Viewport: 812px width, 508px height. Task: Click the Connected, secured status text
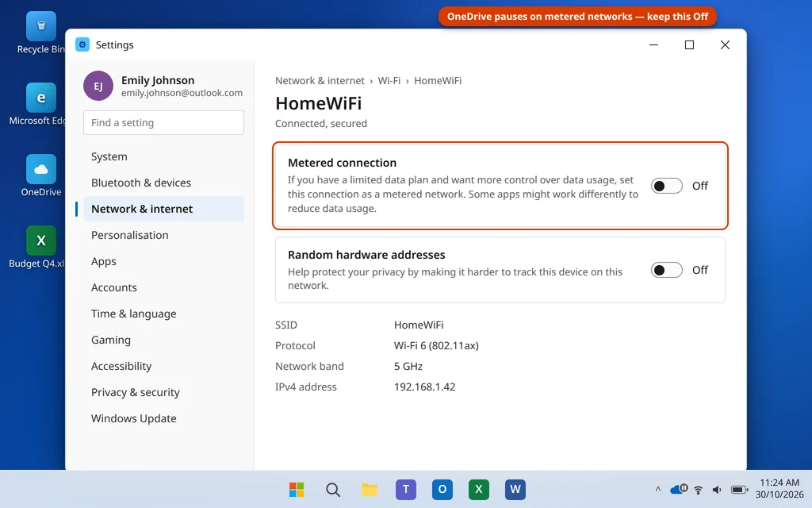321,123
